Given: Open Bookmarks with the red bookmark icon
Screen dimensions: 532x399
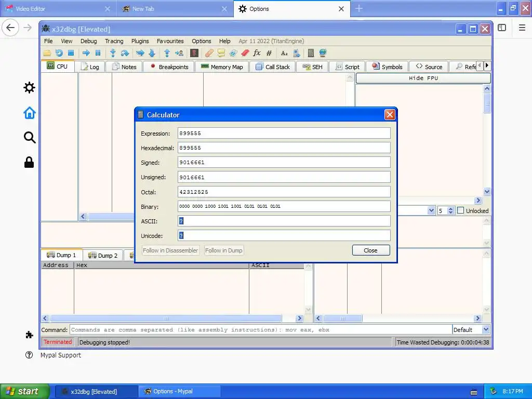Looking at the screenshot, I should 245,53.
